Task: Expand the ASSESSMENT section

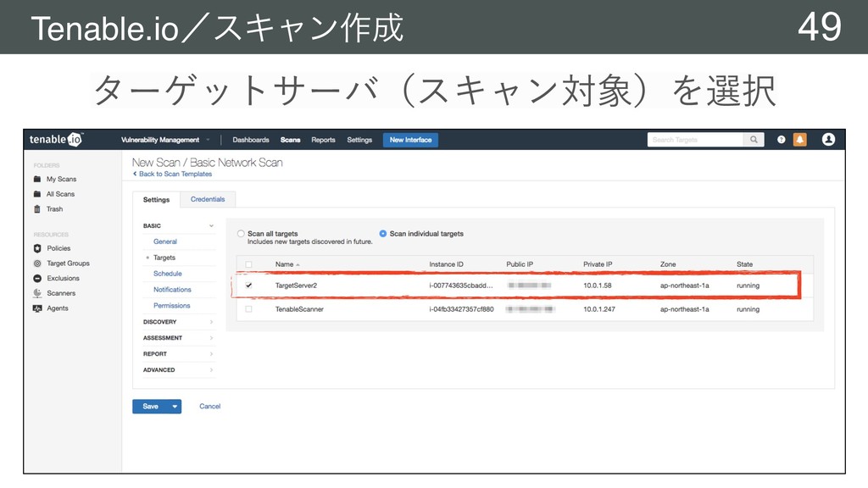Action: click(x=178, y=338)
